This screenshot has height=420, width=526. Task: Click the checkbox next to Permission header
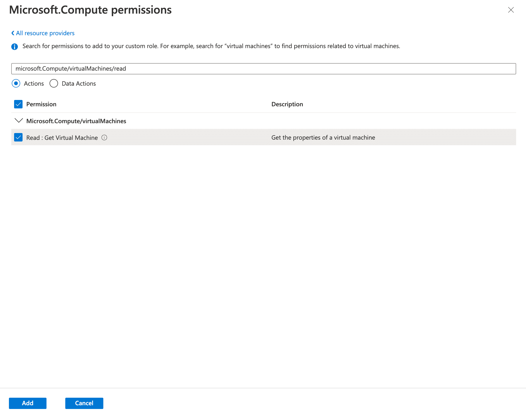pyautogui.click(x=19, y=104)
